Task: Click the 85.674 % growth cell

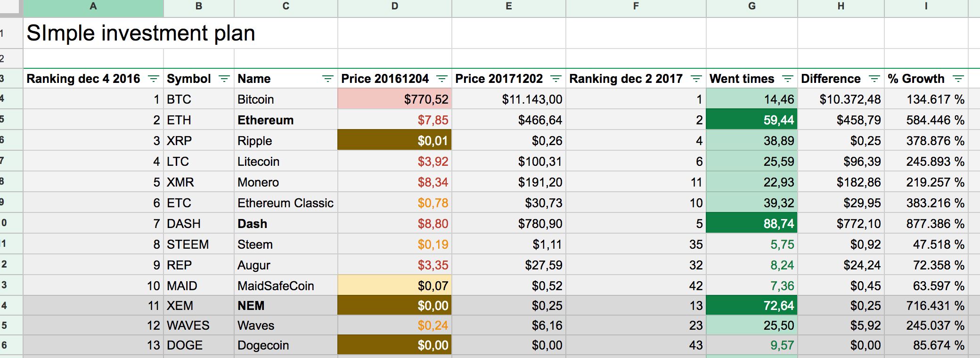Action: [926, 345]
